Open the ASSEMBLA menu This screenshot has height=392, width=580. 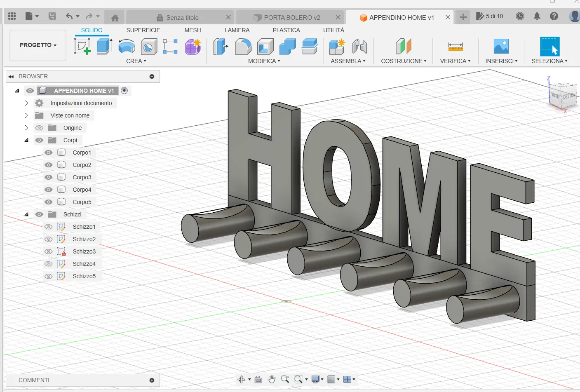(348, 61)
